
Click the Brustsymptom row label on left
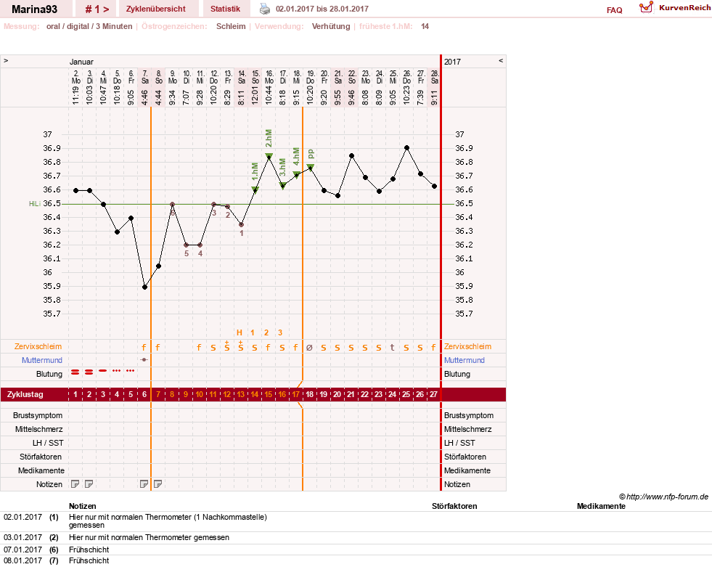point(38,415)
